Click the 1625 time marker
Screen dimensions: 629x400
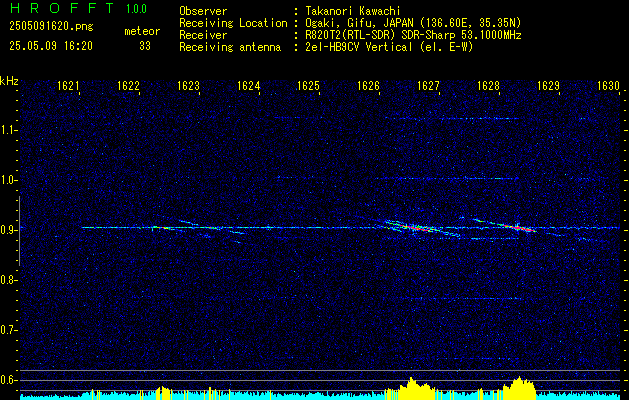[x=308, y=86]
